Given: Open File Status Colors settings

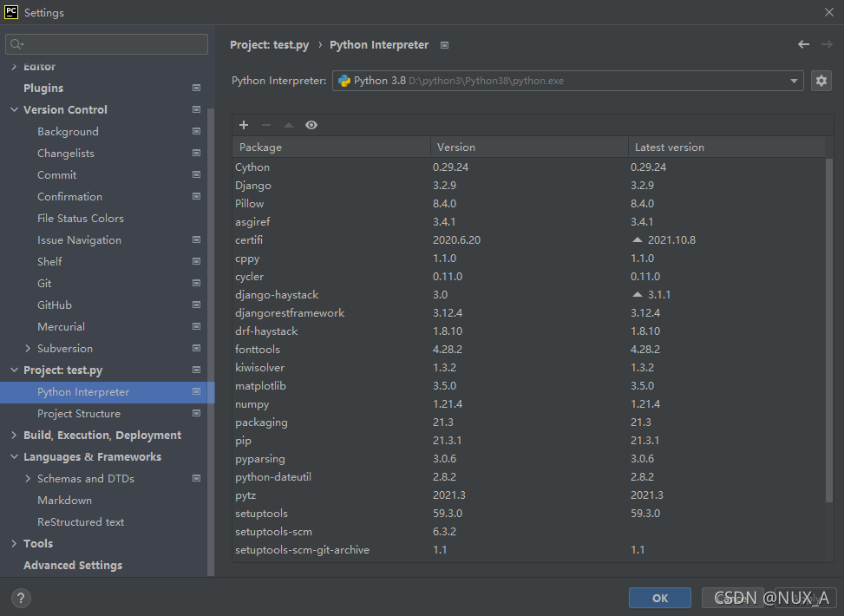Looking at the screenshot, I should click(x=81, y=218).
